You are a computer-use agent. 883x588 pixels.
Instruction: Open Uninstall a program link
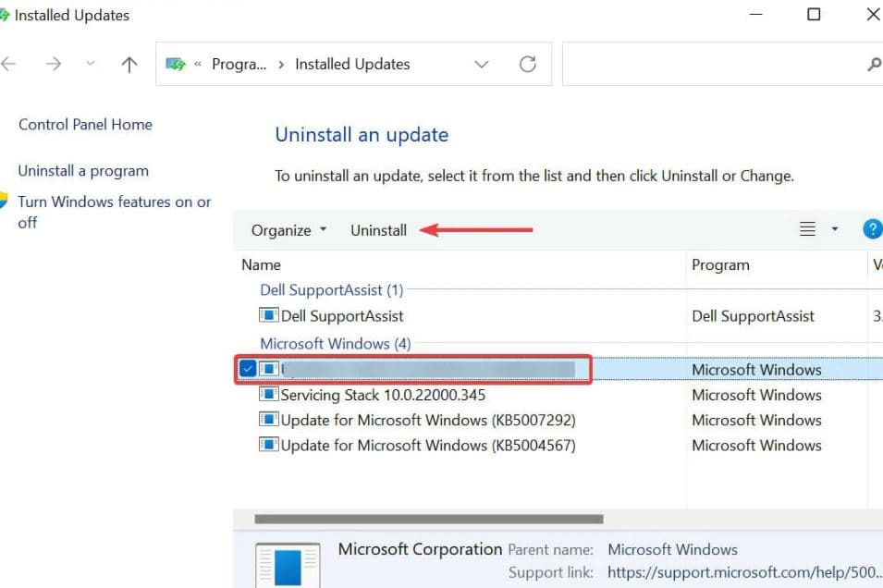[83, 171]
